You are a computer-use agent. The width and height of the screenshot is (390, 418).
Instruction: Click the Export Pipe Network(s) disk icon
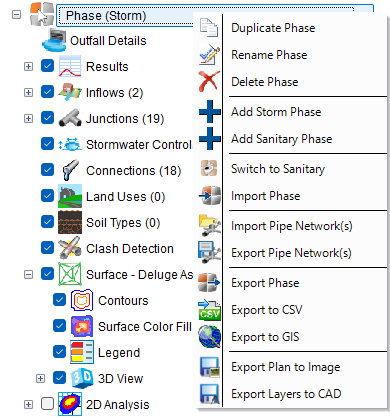pos(209,252)
